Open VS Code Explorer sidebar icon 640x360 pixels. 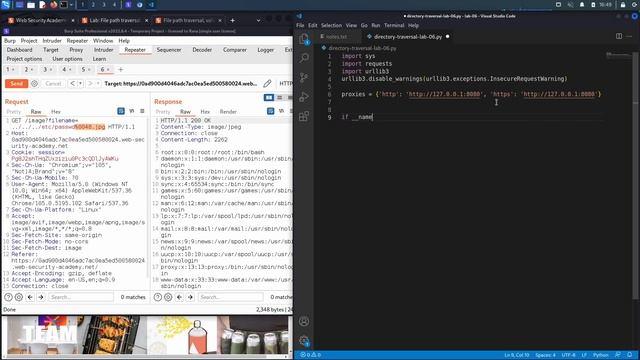point(304,39)
